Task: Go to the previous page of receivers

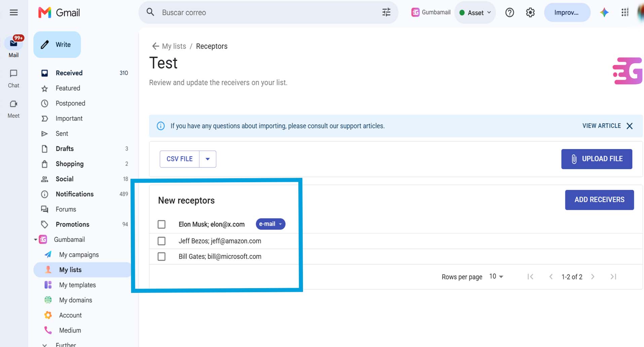Action: [551, 277]
